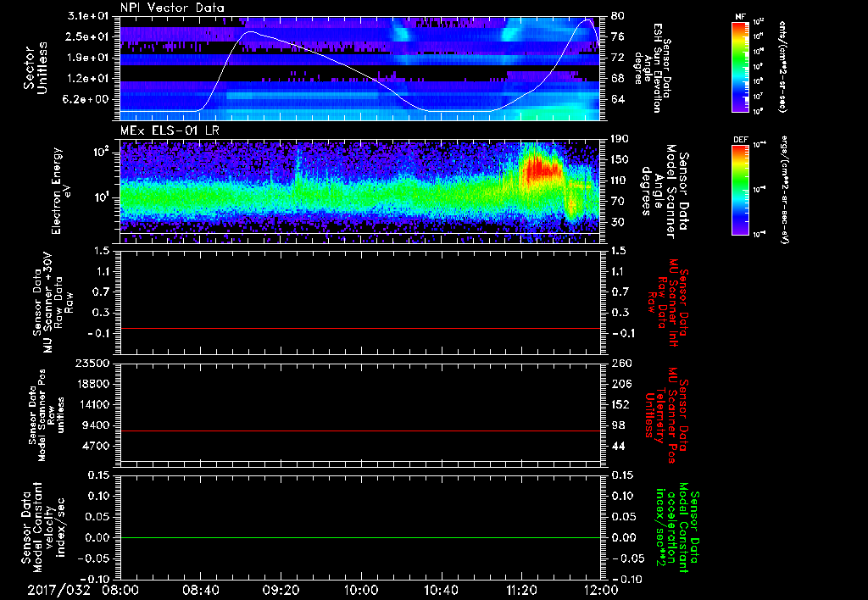Click the 9400 scanner position tick
The height and width of the screenshot is (600, 868).
[95, 425]
